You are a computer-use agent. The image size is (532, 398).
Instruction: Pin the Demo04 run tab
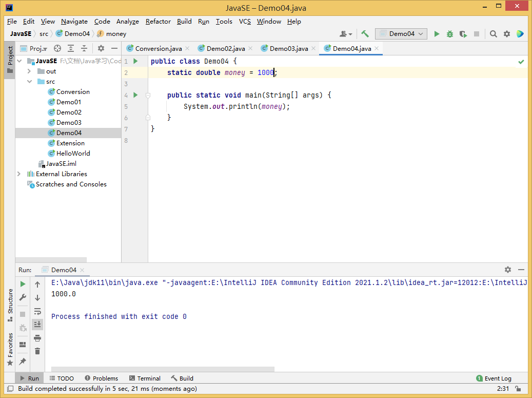23,362
